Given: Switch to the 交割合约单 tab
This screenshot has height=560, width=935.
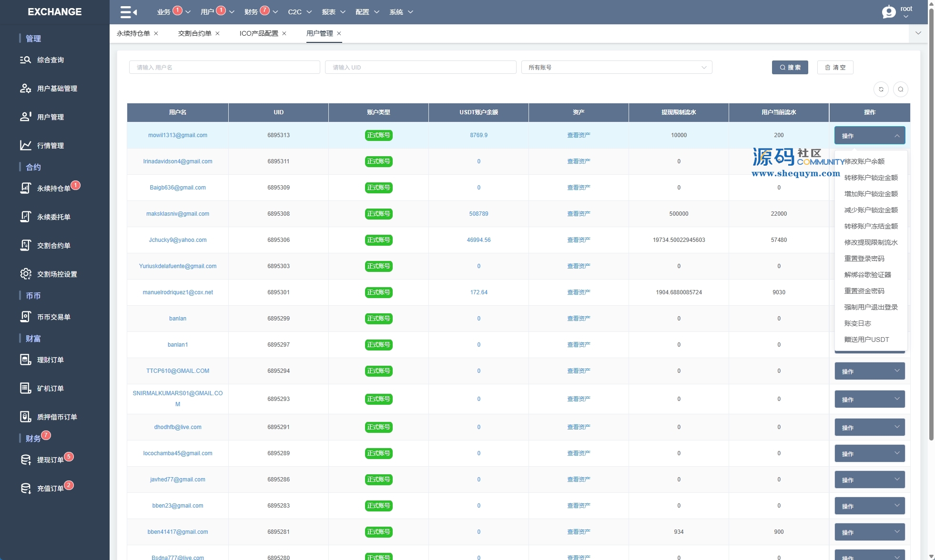Looking at the screenshot, I should coord(194,33).
